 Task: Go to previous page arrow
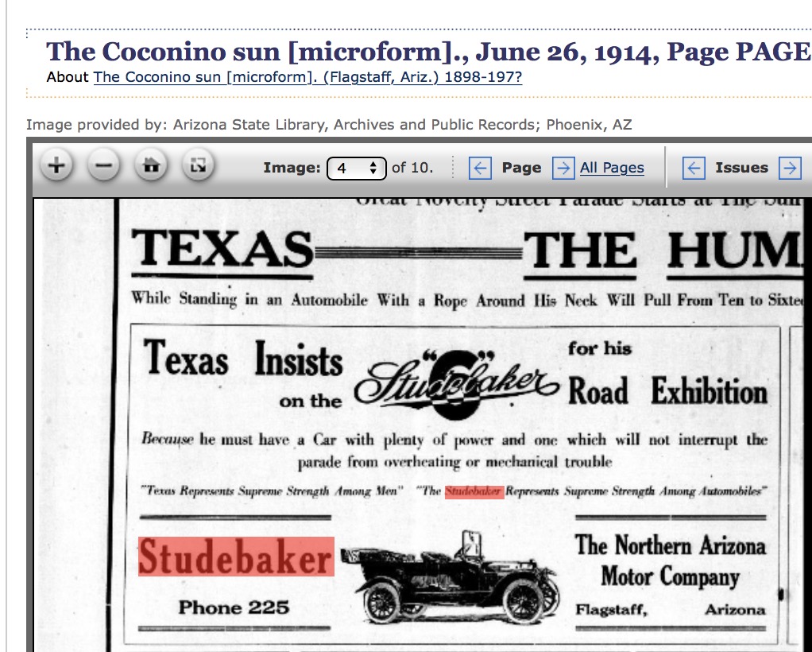pyautogui.click(x=480, y=169)
